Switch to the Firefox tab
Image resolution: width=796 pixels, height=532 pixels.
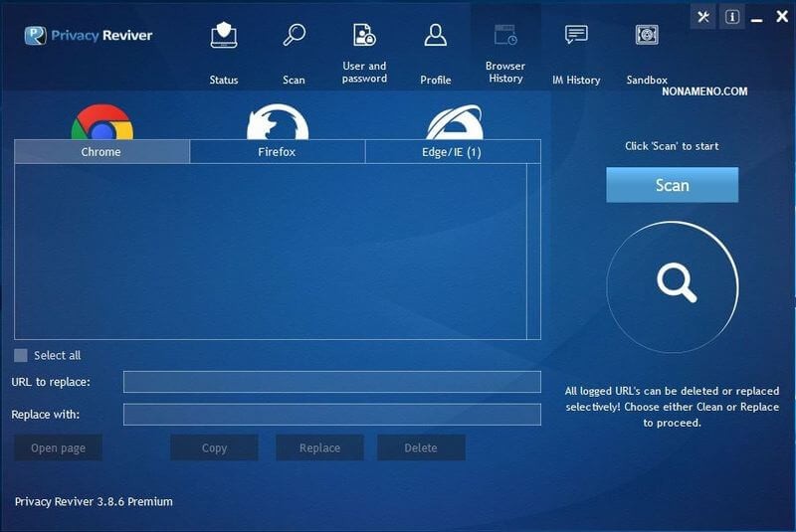(x=278, y=151)
